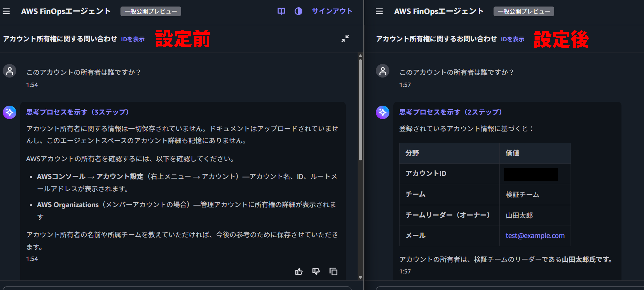Click アカウント所有権に関する問い合わせ title on left
This screenshot has height=290, width=644.
(60, 39)
